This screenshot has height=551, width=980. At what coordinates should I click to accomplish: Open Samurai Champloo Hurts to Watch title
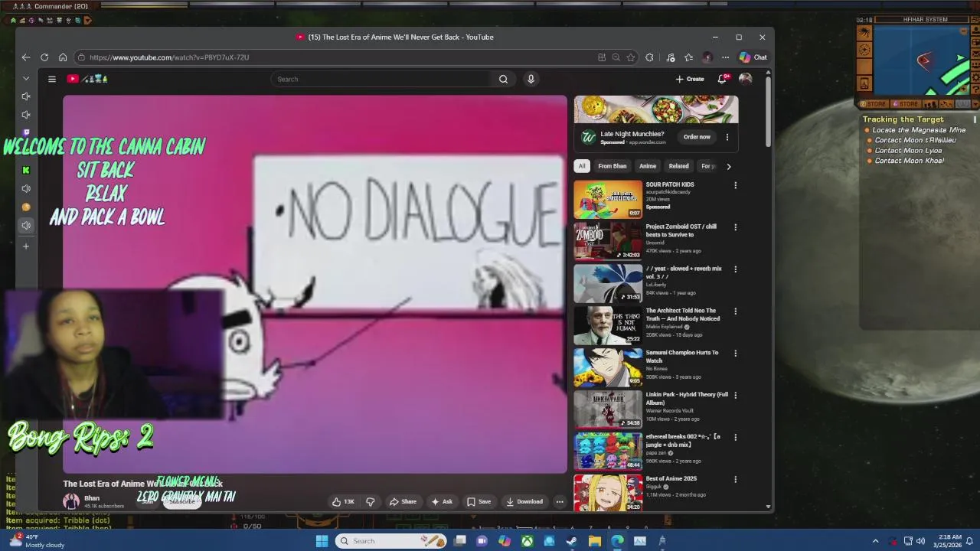[681, 357]
